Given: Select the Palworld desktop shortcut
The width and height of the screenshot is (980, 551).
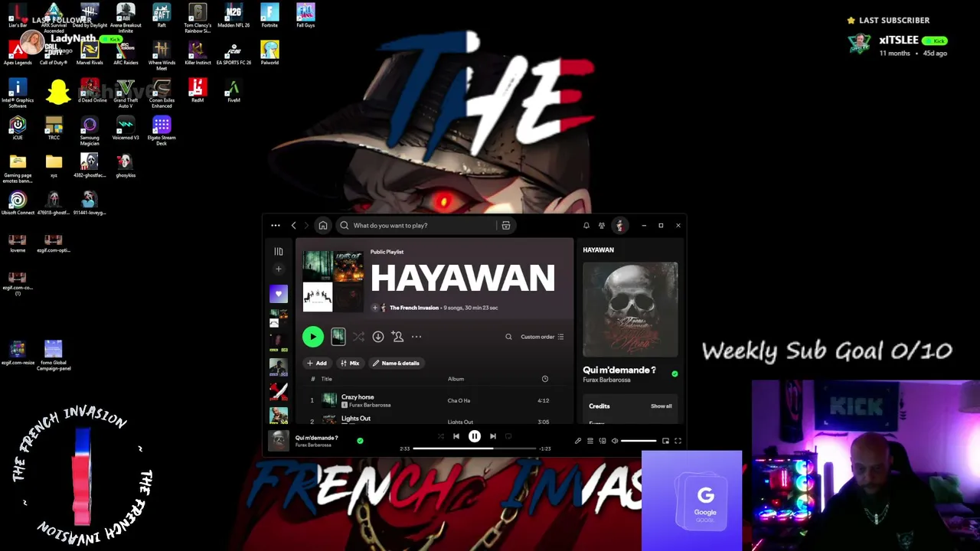Looking at the screenshot, I should (269, 54).
